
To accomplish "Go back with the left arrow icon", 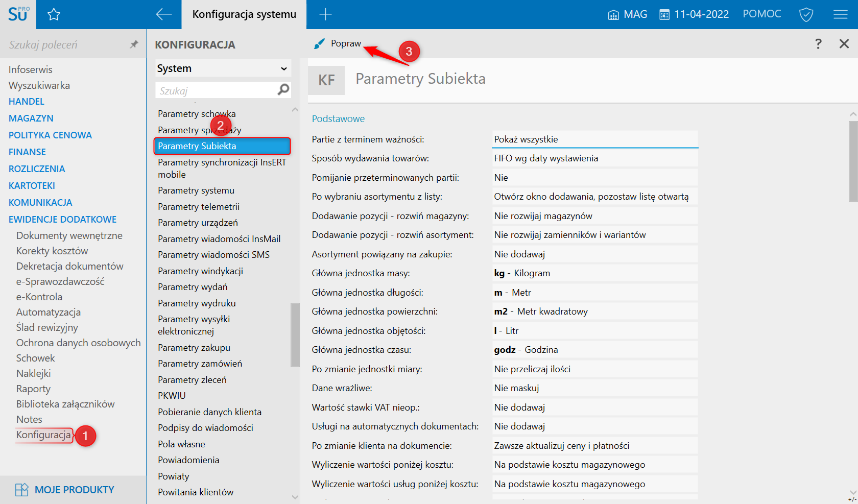I will click(163, 14).
